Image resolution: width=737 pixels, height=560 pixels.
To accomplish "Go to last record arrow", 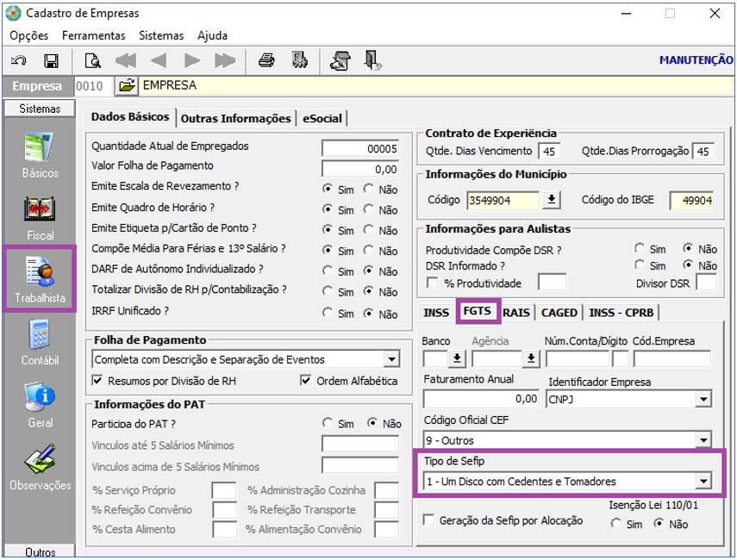I will coord(225,60).
